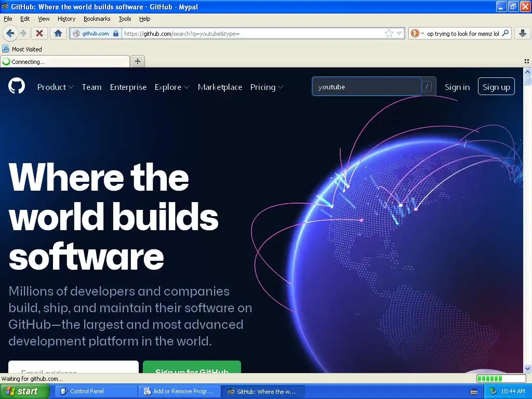
Task: Click the Mypal title bar icon
Action: pyautogui.click(x=5, y=6)
